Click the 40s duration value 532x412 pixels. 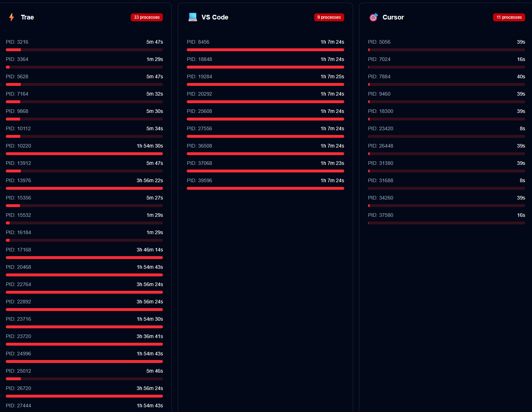pyautogui.click(x=521, y=76)
